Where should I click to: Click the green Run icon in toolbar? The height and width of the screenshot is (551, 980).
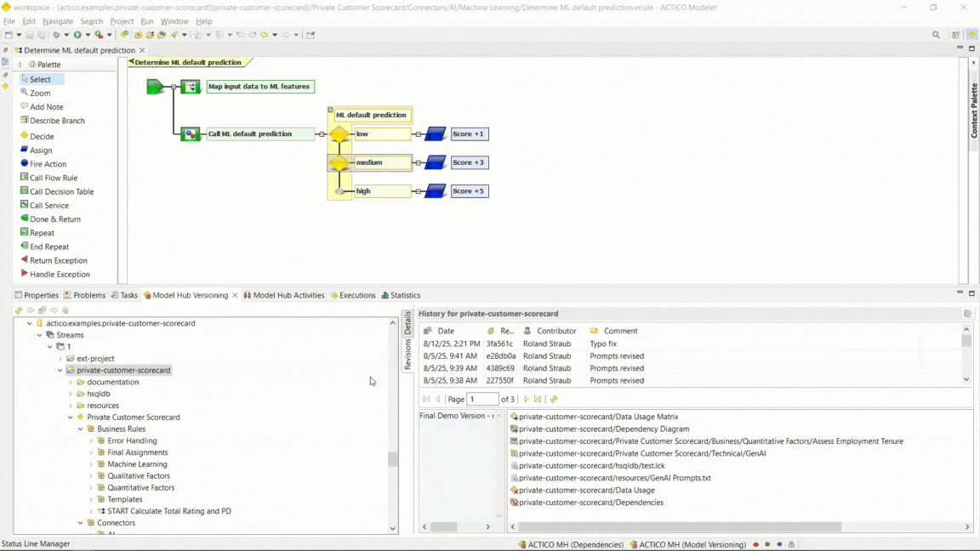79,35
